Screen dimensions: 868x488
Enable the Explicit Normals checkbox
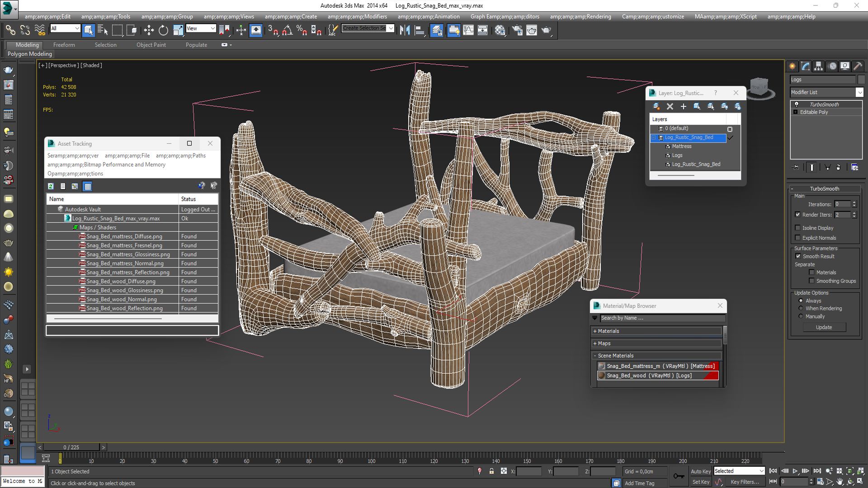(797, 238)
